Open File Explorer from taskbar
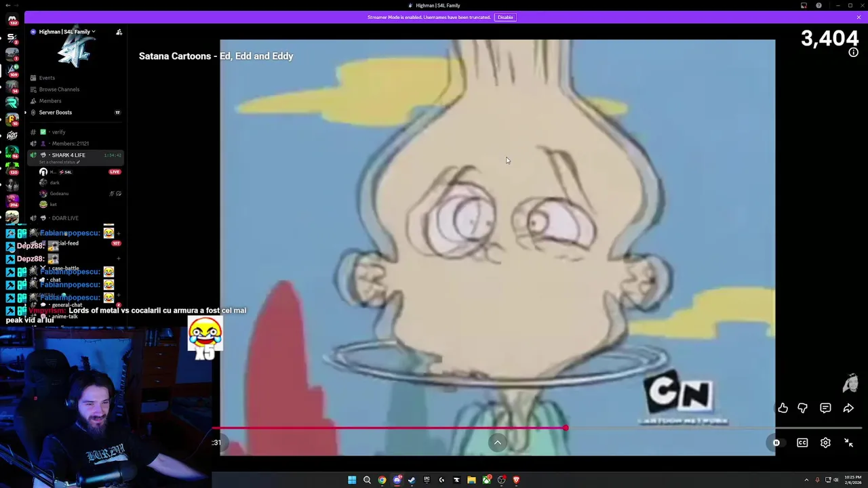The image size is (868, 488). [x=471, y=480]
